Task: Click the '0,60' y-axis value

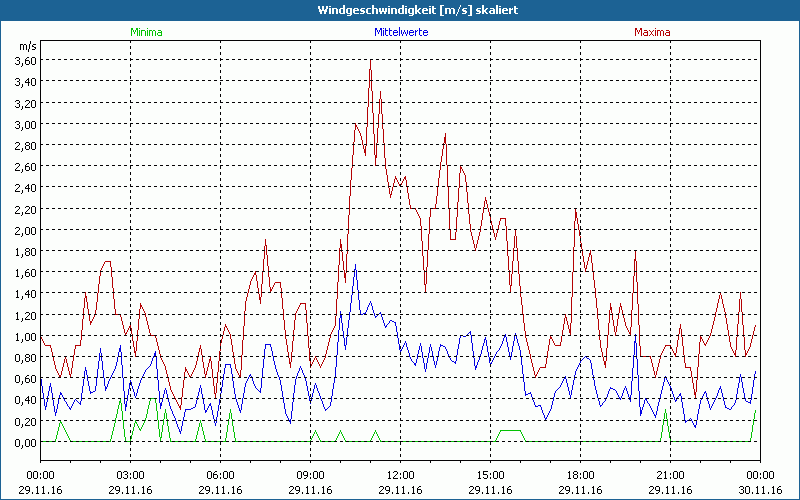Action: pos(26,379)
